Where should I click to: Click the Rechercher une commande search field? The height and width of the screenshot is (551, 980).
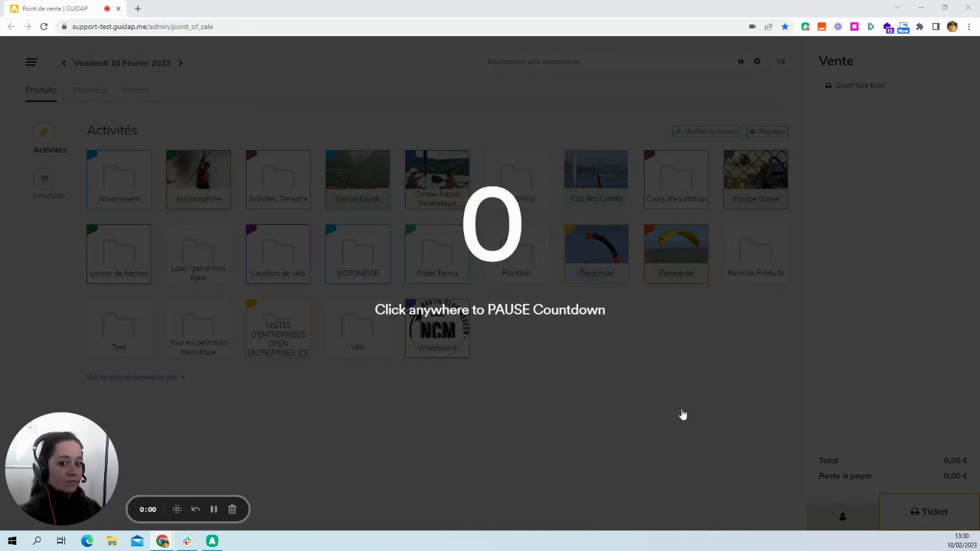click(x=609, y=61)
